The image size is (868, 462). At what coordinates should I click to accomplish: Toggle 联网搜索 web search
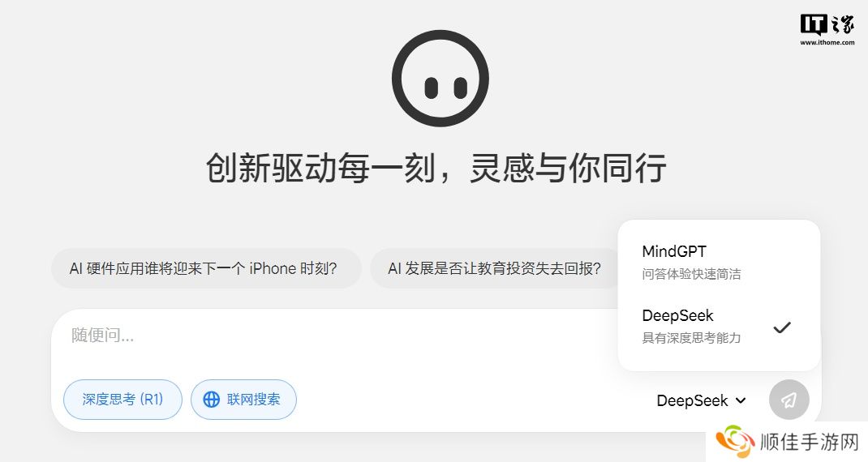[243, 400]
